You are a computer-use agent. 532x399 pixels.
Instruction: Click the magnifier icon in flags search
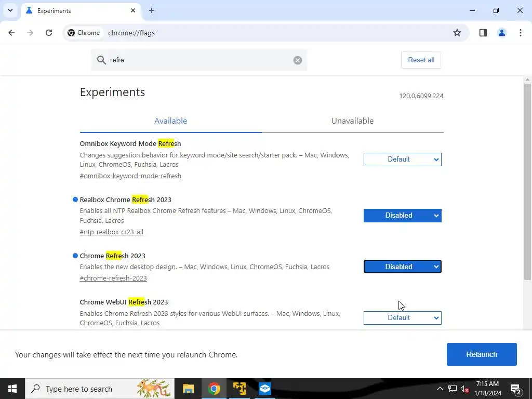click(x=101, y=60)
